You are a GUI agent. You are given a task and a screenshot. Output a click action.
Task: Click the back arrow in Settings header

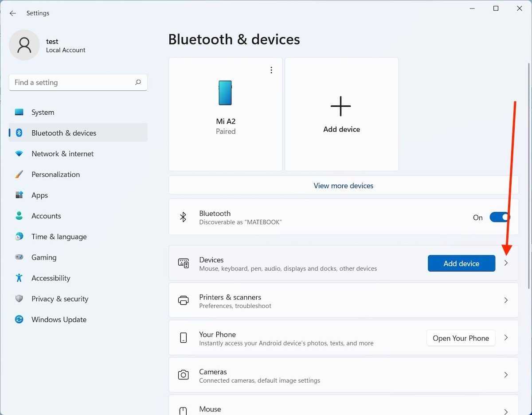coord(13,13)
